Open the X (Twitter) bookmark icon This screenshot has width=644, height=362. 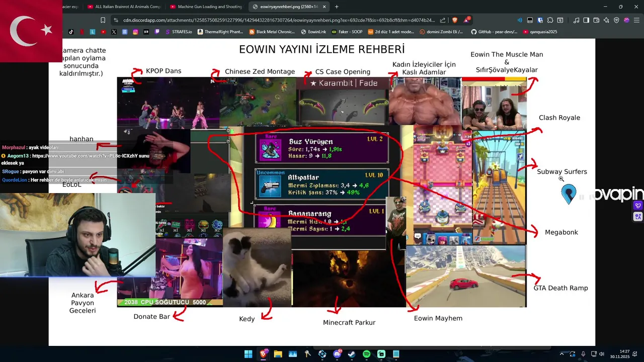(114, 32)
